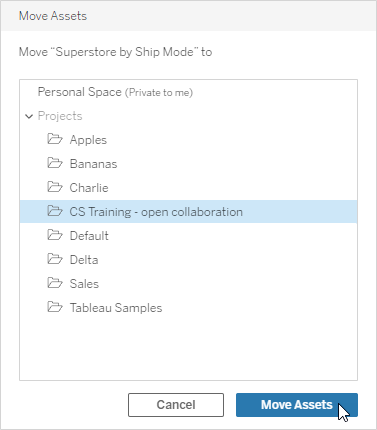The width and height of the screenshot is (377, 430).
Task: Click the CS Training folder icon
Action: pos(55,211)
